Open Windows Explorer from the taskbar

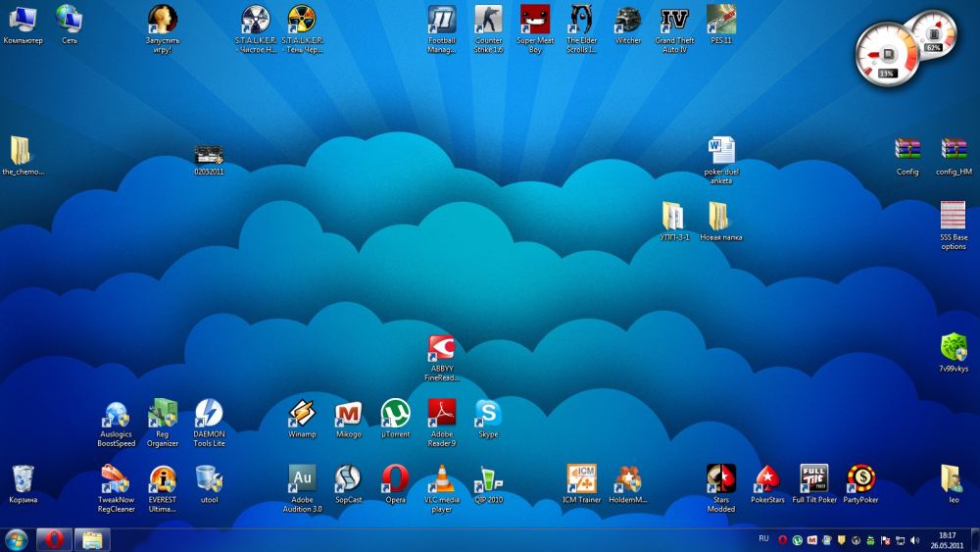(92, 539)
